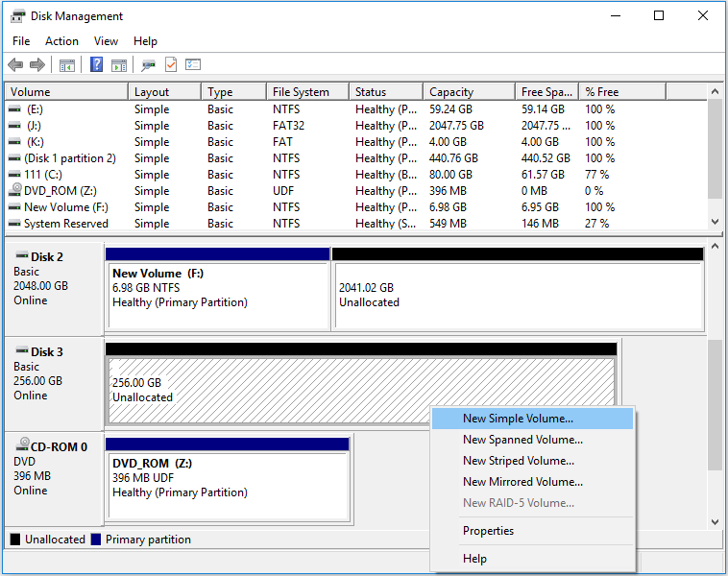Image resolution: width=728 pixels, height=576 pixels.
Task: Sort by the % Free column header
Action: (x=622, y=92)
